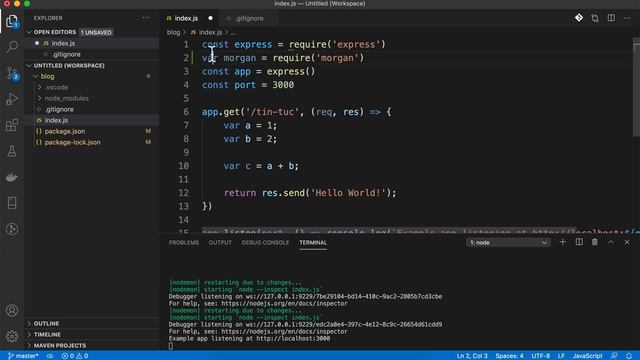The height and width of the screenshot is (360, 640).
Task: Click errors and warnings count in status bar
Action: coord(75,356)
